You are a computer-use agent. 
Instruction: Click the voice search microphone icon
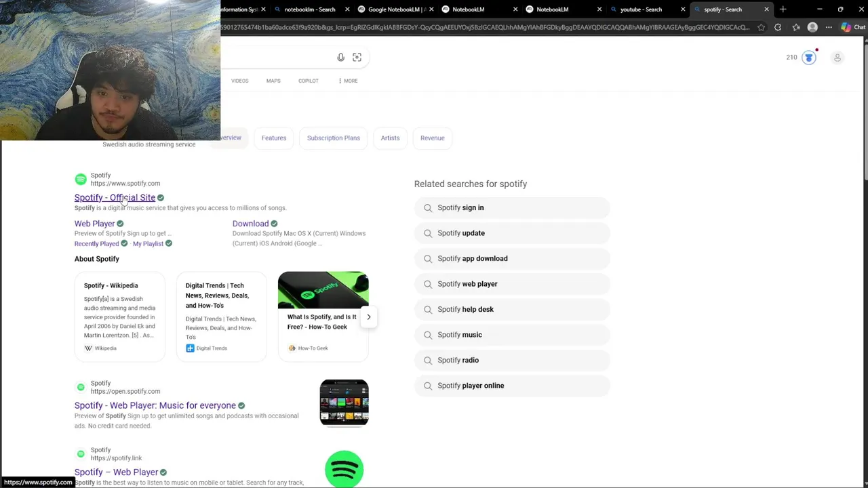point(340,58)
